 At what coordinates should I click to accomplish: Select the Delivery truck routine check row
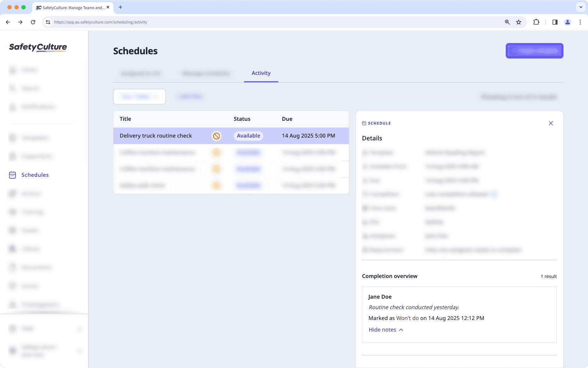coord(156,136)
